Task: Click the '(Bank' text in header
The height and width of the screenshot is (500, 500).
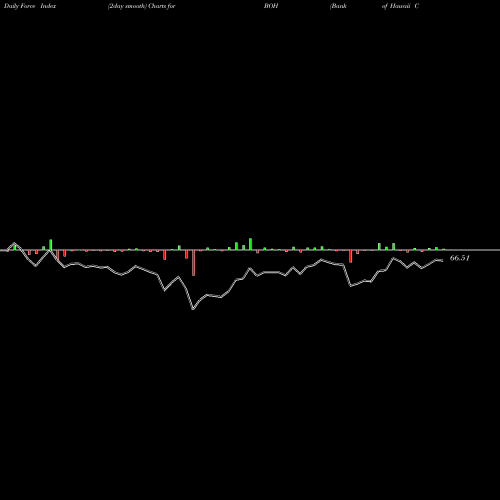Action: tap(338, 6)
